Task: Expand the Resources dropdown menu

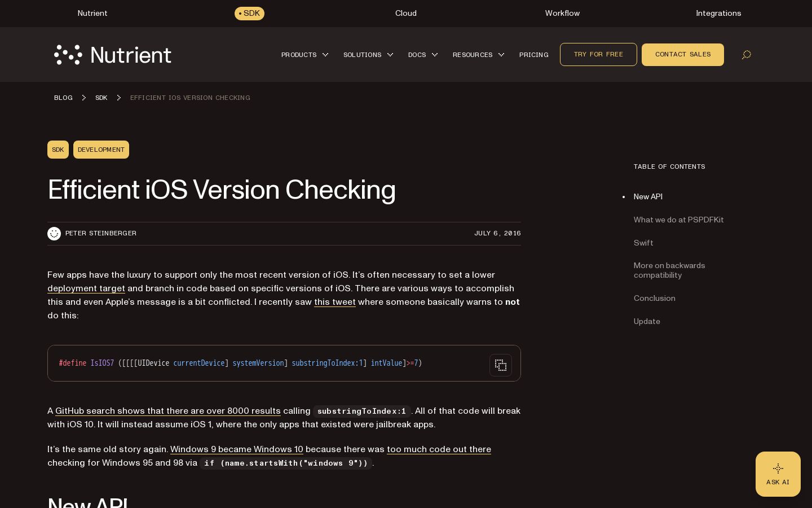Action: coord(478,55)
